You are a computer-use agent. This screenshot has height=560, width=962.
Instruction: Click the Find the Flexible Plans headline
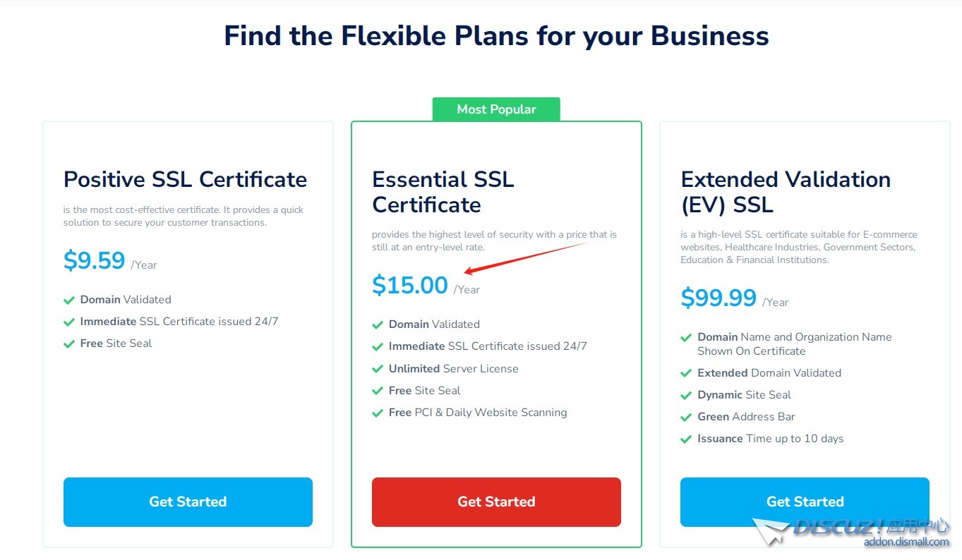496,35
